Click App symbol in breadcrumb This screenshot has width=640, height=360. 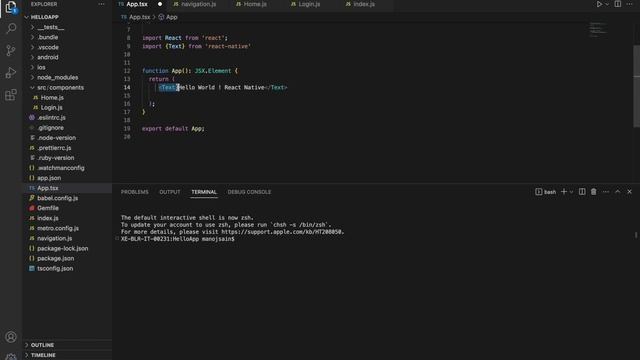coord(171,17)
